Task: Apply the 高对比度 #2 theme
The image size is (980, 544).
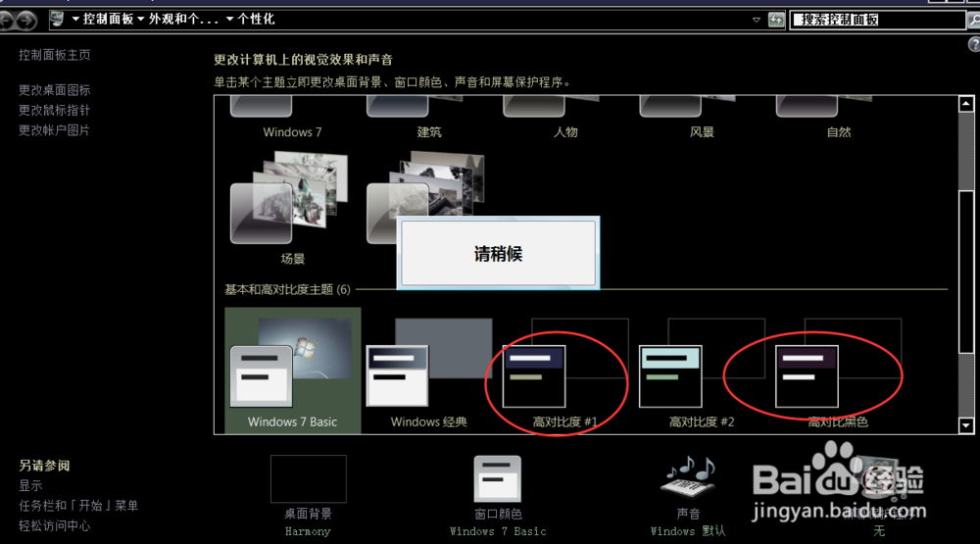Action: [702, 372]
